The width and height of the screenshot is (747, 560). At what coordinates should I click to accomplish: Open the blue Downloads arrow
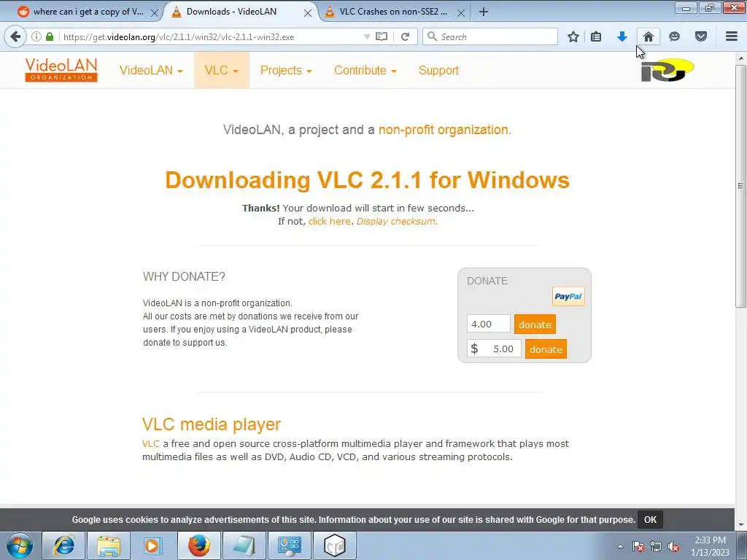(622, 36)
